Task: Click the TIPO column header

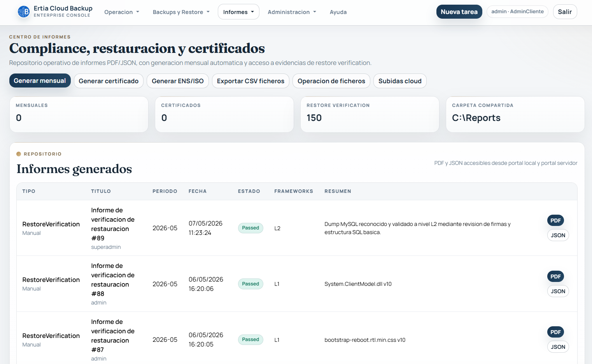Action: click(x=29, y=191)
